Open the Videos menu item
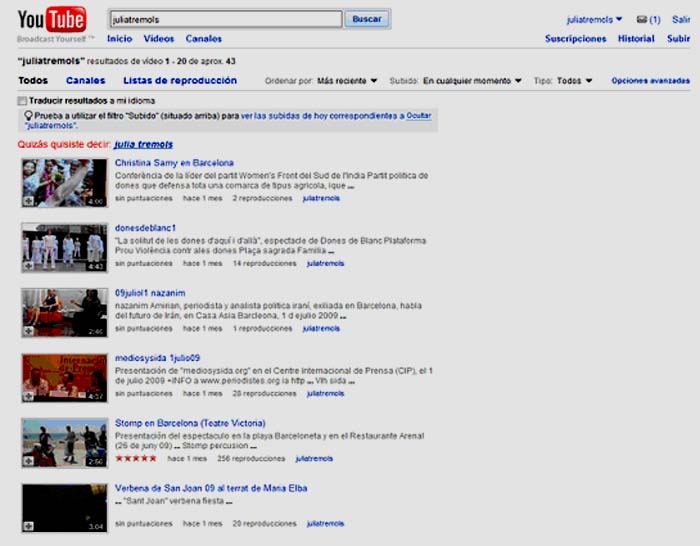 (x=159, y=39)
